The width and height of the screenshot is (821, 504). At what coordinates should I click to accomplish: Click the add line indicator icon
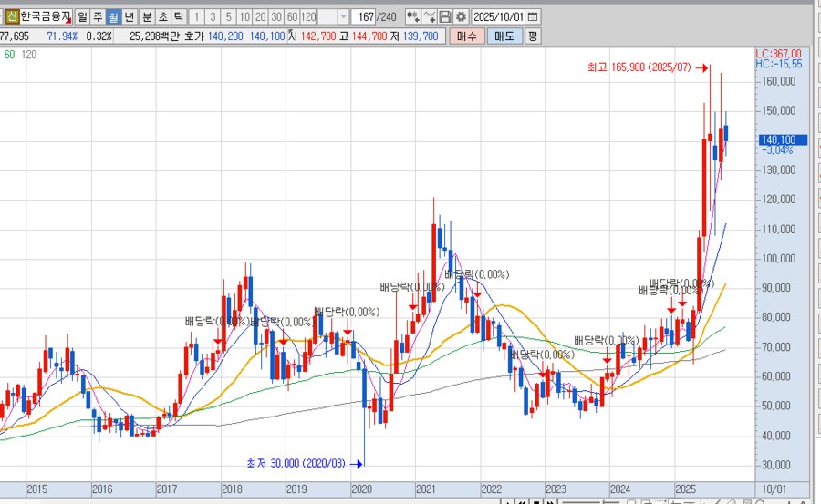(x=429, y=16)
